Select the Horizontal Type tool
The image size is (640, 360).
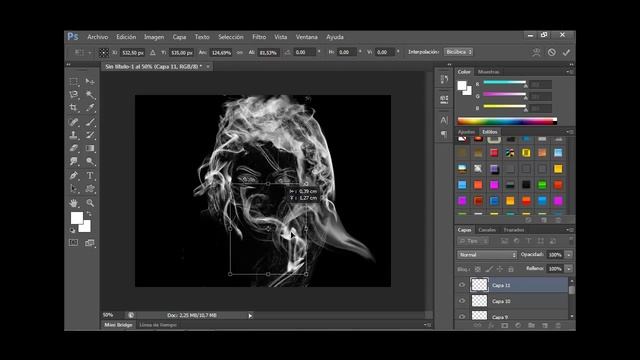90,176
